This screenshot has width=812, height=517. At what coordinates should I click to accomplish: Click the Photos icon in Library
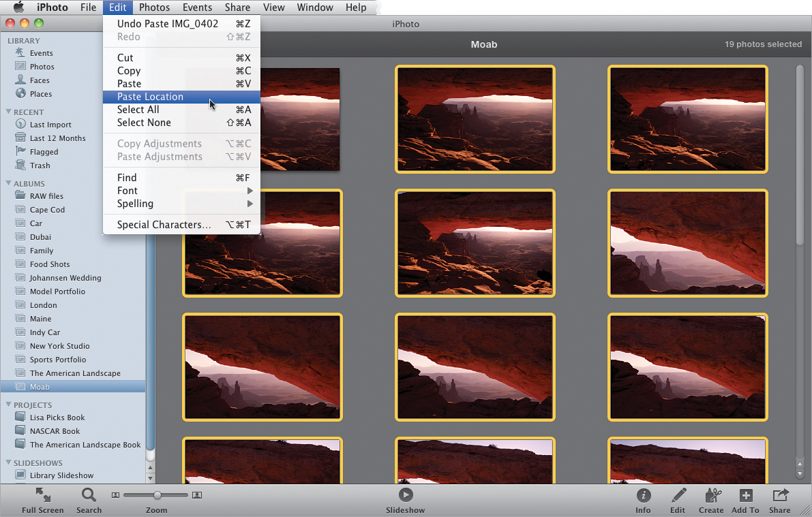tap(20, 66)
